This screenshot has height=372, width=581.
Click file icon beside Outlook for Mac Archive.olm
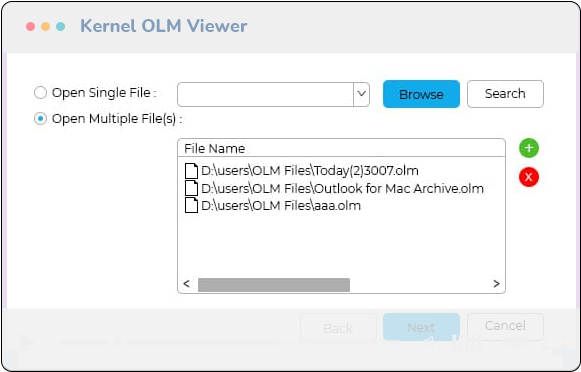191,188
